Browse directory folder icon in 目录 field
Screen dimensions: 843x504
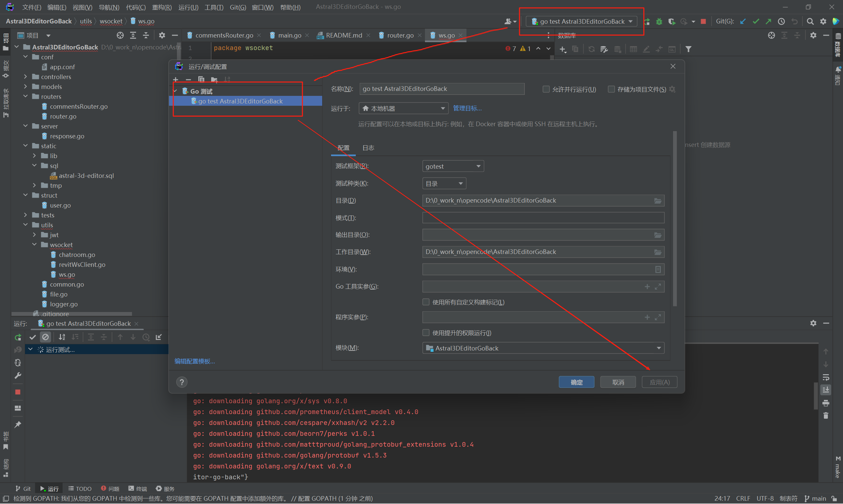[658, 201]
